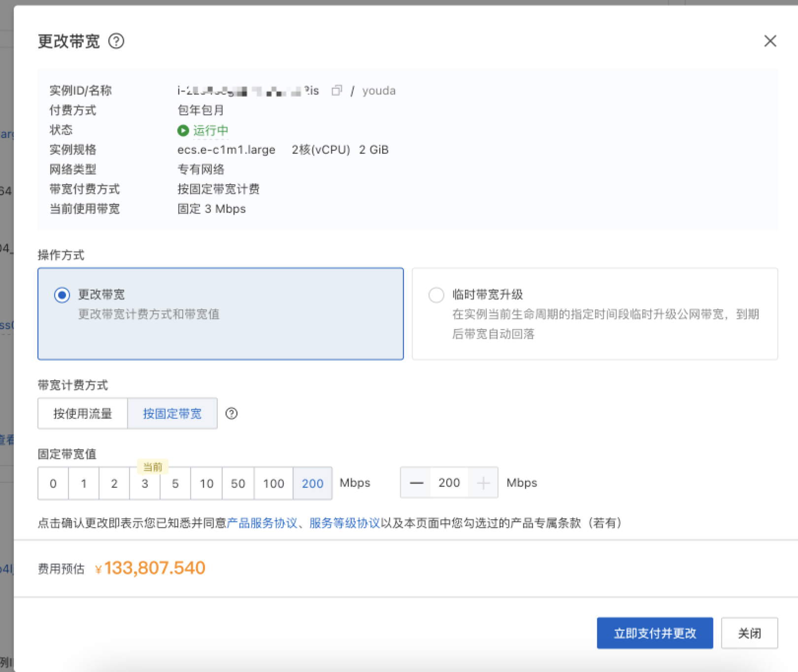Image resolution: width=798 pixels, height=672 pixels.
Task: Open the 产品服务协议 link
Action: click(x=262, y=523)
